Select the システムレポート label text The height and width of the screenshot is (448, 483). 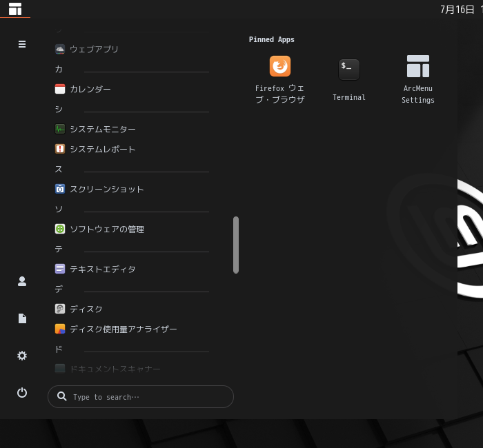click(x=103, y=150)
